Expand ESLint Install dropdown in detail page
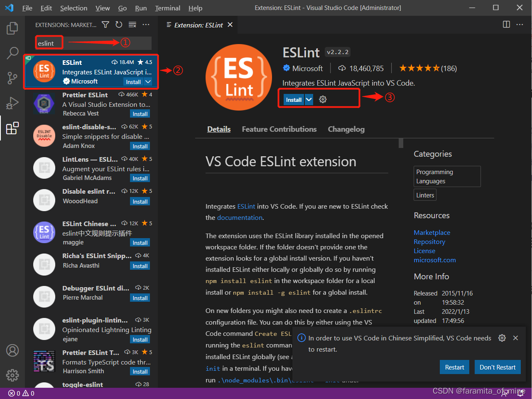 pyautogui.click(x=309, y=99)
